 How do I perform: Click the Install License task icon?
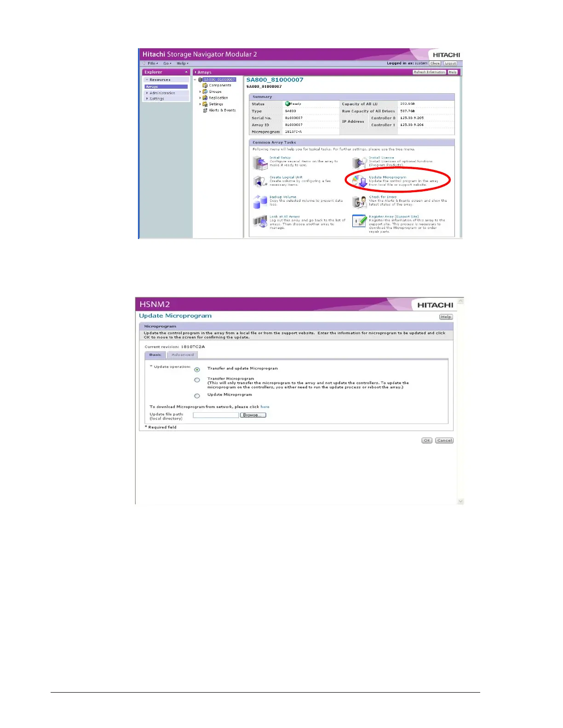click(359, 162)
